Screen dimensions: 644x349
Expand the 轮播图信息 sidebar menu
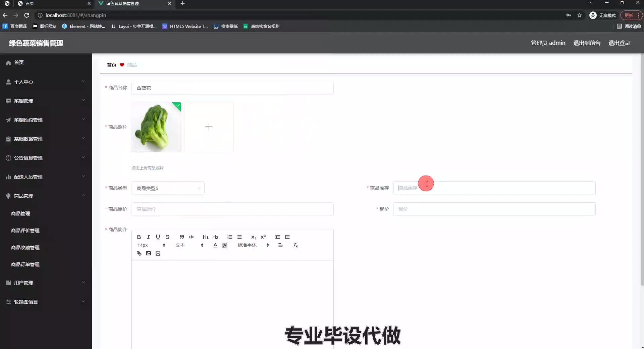[46, 302]
